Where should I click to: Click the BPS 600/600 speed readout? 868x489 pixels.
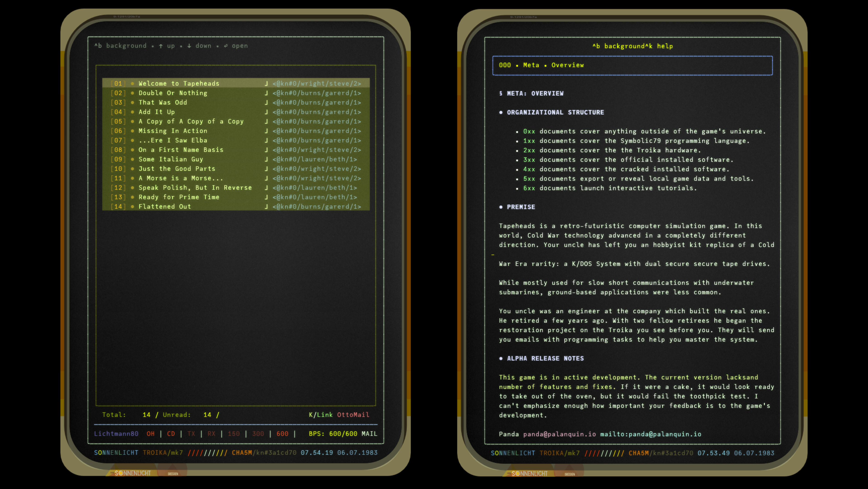point(333,434)
